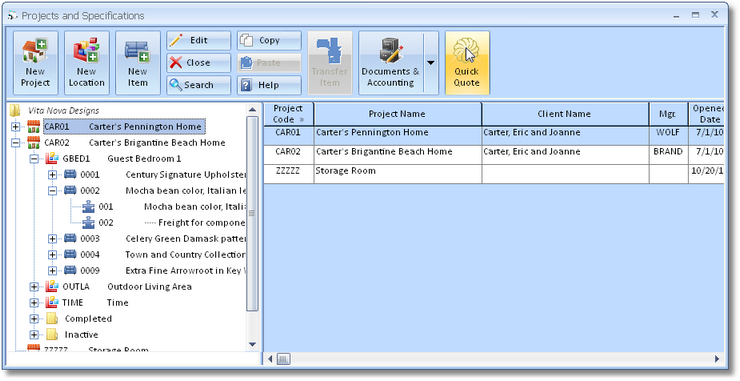Screen dimensions: 740x381
Task: Click the sofa icon for item 0002
Action: click(70, 190)
